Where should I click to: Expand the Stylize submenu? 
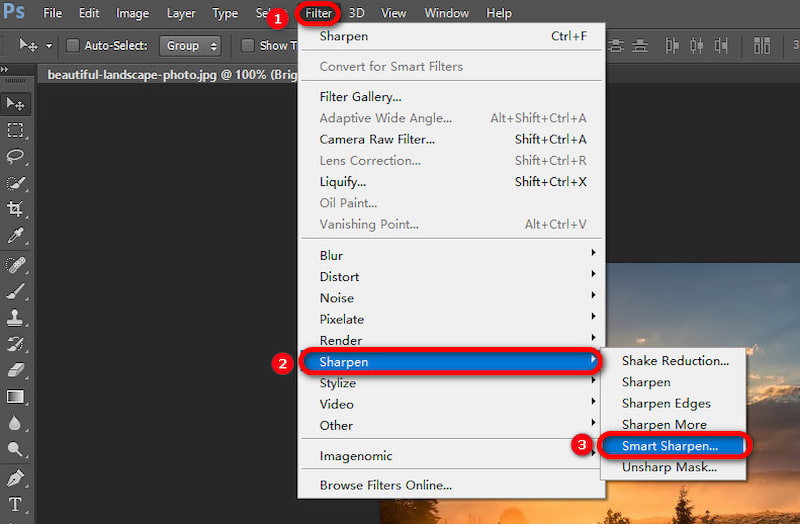click(x=452, y=383)
